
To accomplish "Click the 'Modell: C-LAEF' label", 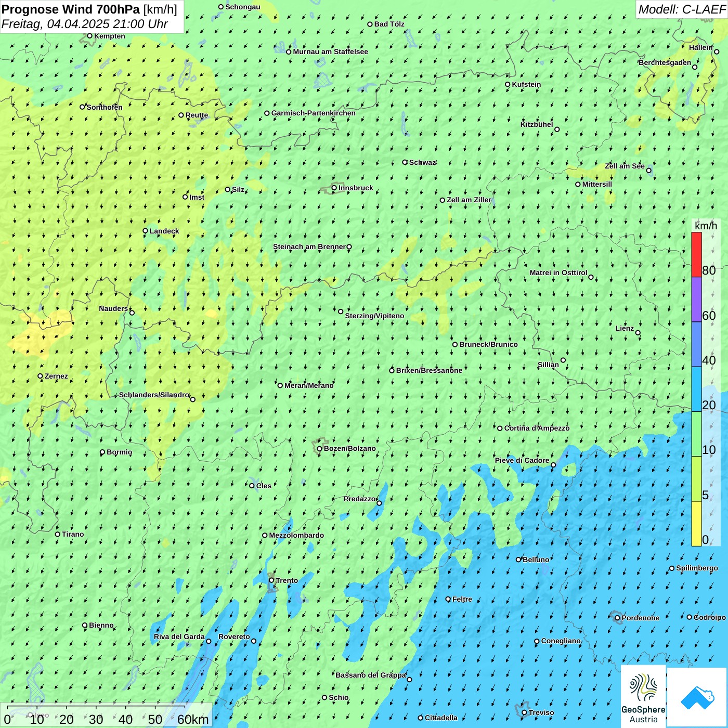I will (x=682, y=9).
